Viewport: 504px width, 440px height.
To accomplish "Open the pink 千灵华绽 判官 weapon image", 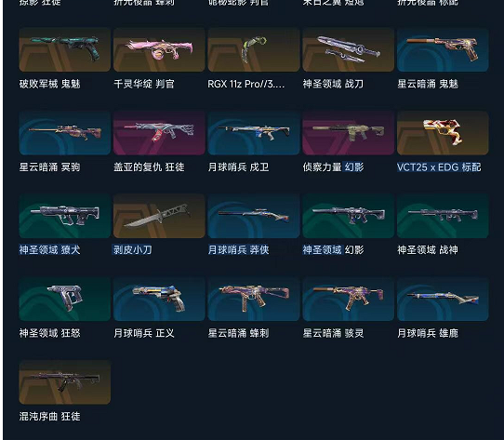I will pyautogui.click(x=159, y=49).
